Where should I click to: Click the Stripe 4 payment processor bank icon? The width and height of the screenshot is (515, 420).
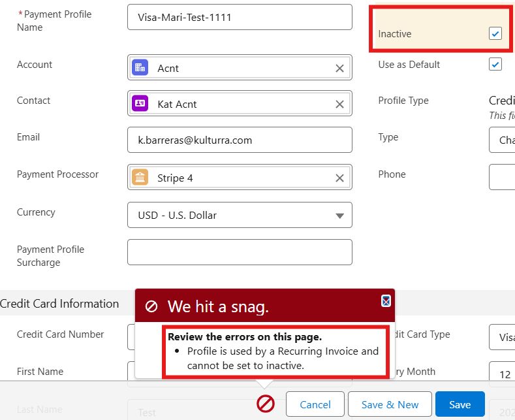click(140, 178)
